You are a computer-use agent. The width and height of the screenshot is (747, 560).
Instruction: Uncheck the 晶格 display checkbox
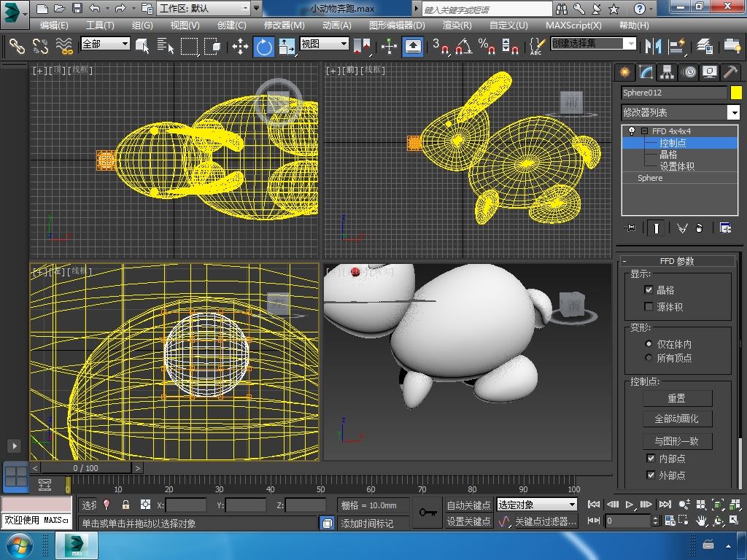click(x=649, y=290)
